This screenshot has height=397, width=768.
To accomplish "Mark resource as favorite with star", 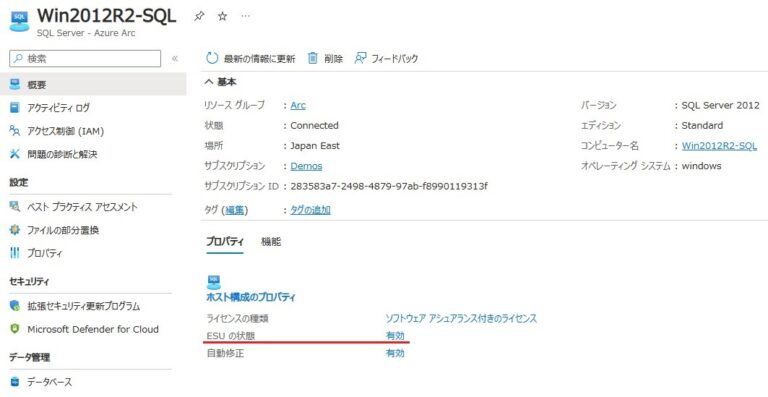I will pos(222,16).
